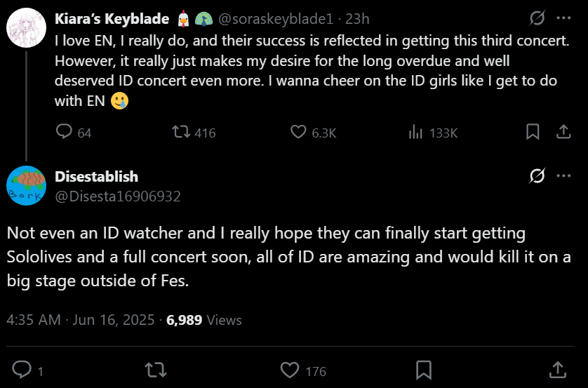The image size is (588, 388).
Task: Repost Disestablish's post
Action: (151, 369)
